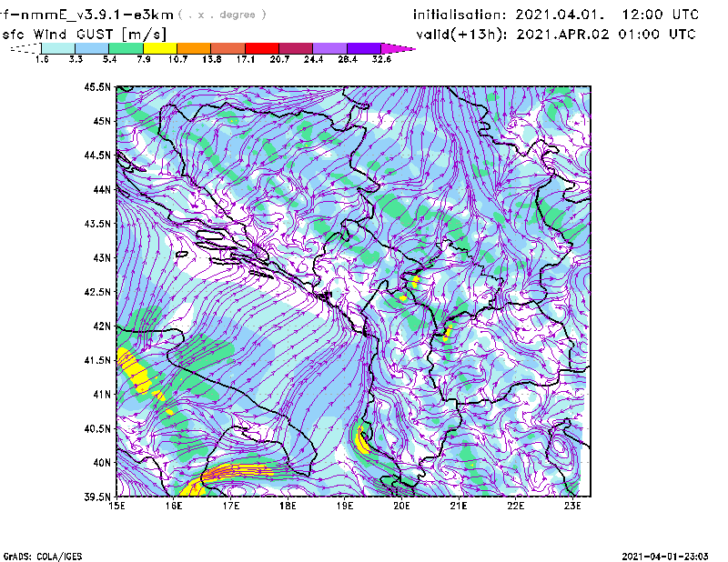728x562 pixels.
Task: Click the legend value 7.9
Action: click(144, 59)
